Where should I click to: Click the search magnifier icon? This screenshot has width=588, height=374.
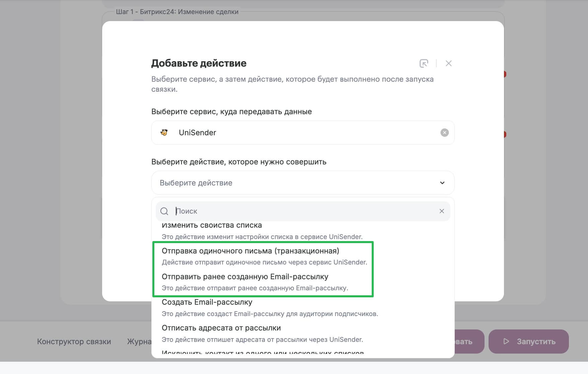(164, 211)
